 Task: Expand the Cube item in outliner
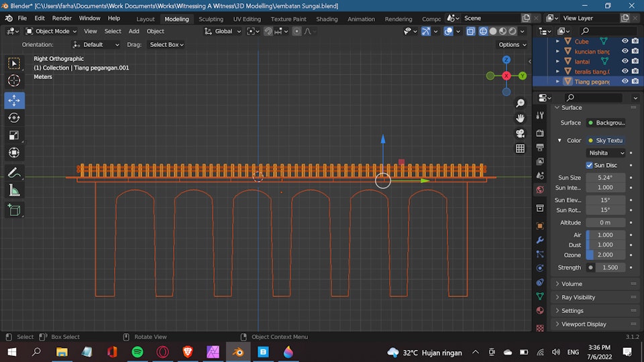[557, 41]
